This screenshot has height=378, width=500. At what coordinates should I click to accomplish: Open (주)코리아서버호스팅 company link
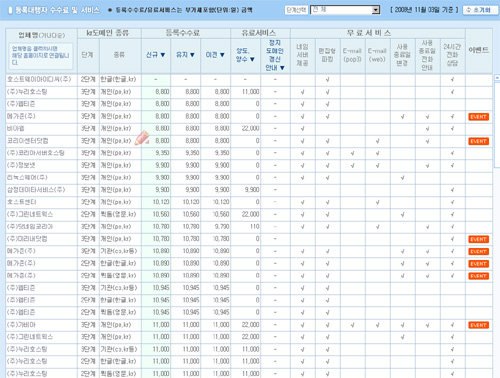click(36, 153)
